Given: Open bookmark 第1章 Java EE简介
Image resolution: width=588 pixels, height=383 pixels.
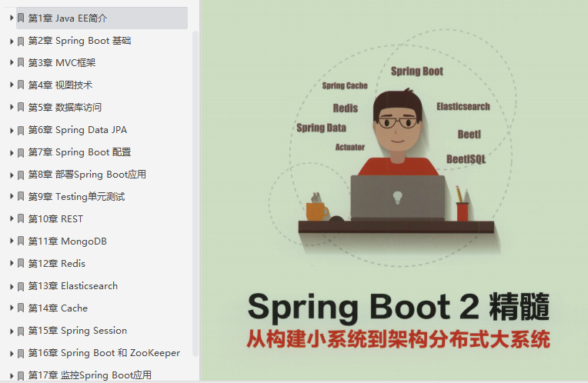Looking at the screenshot, I should click(x=68, y=18).
